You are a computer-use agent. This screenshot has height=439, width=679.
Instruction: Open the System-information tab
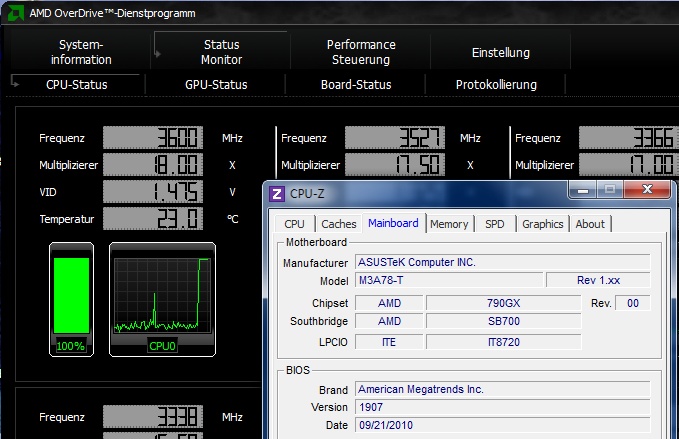[x=81, y=52]
